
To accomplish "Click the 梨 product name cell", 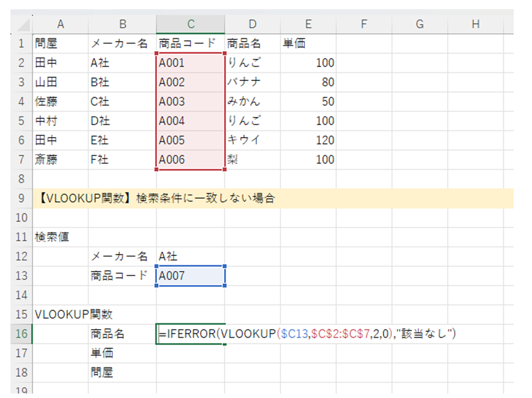I will (253, 160).
